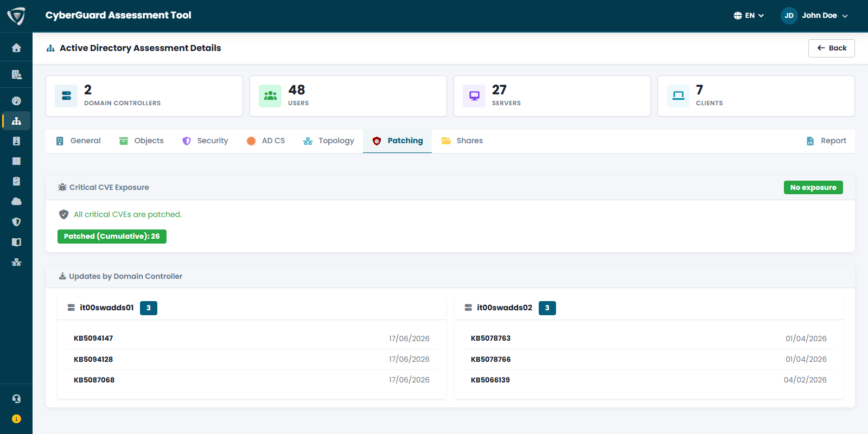Select the KB5094128 update row
The image size is (868, 434).
coord(252,359)
